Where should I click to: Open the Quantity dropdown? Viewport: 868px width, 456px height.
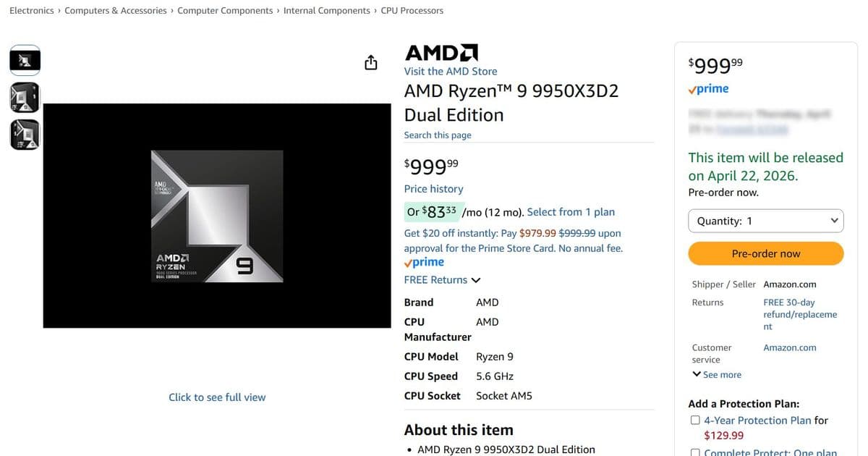point(765,220)
